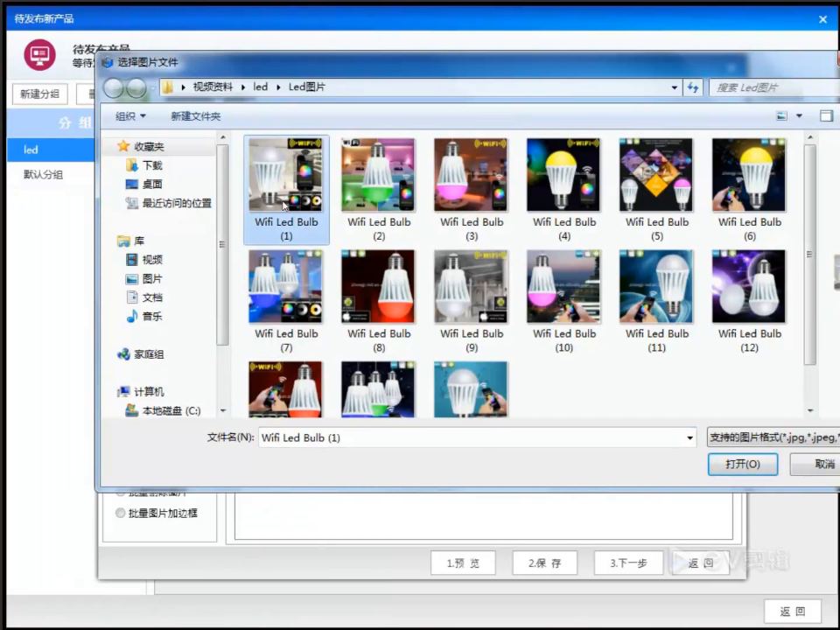Open 本地磁盘 (C:) in sidebar
840x630 pixels.
click(163, 410)
